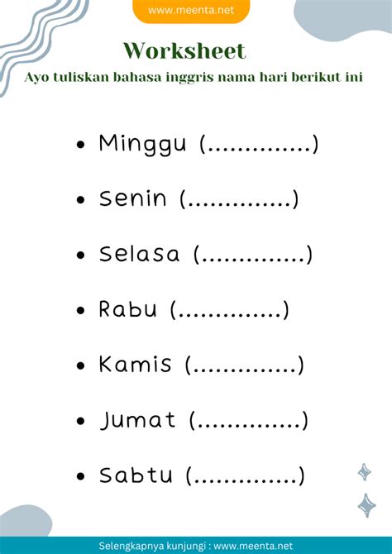The width and height of the screenshot is (392, 554).
Task: Click the blank field next to Sabtu
Action: 245,475
